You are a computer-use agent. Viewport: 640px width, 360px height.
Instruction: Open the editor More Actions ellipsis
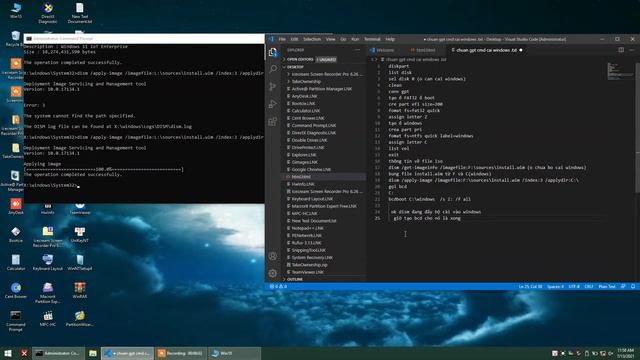tap(631, 50)
